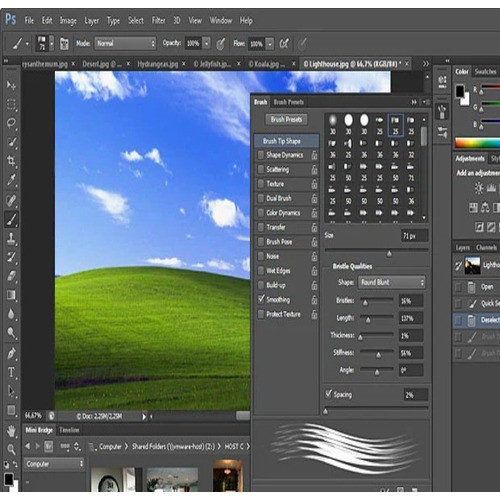
Task: Click the Stiffness slider handle
Action: (378, 355)
